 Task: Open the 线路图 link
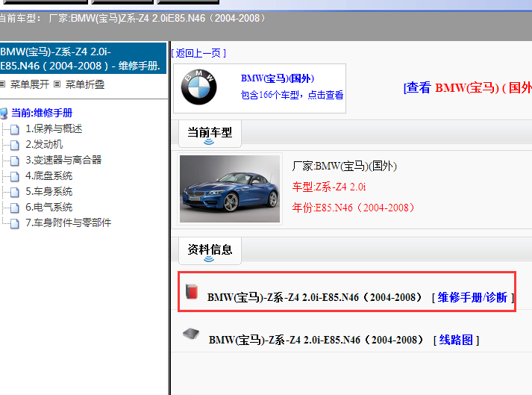click(x=456, y=340)
